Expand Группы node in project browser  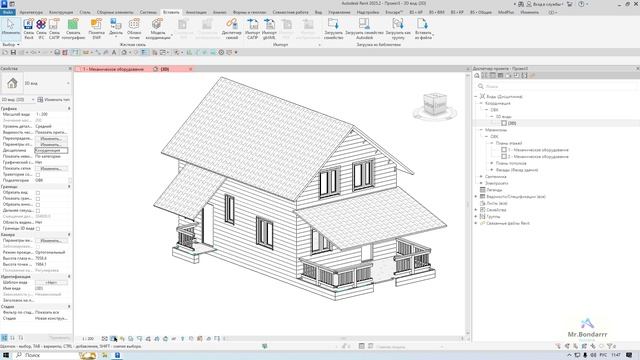click(x=476, y=216)
